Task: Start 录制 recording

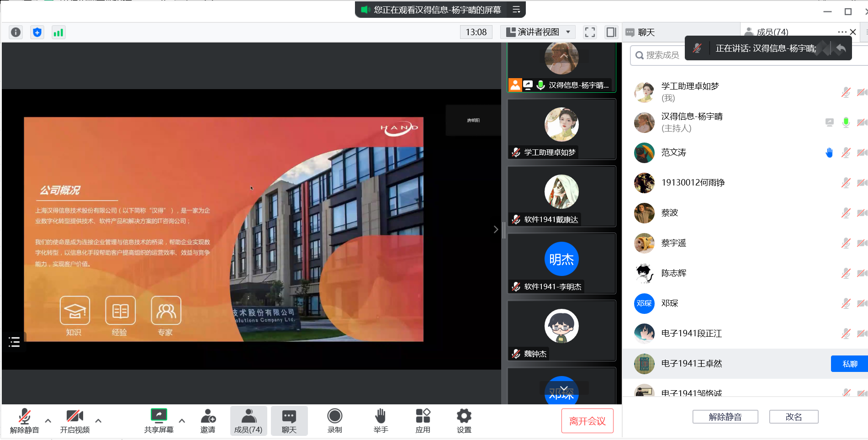Action: 335,421
